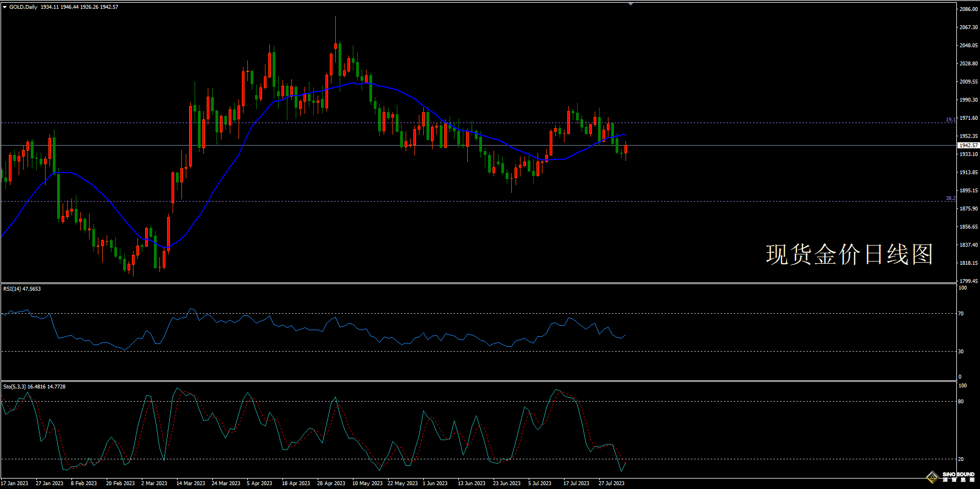Open the GOLD,Daily dropdown arrow
The width and height of the screenshot is (980, 489).
pyautogui.click(x=4, y=7)
